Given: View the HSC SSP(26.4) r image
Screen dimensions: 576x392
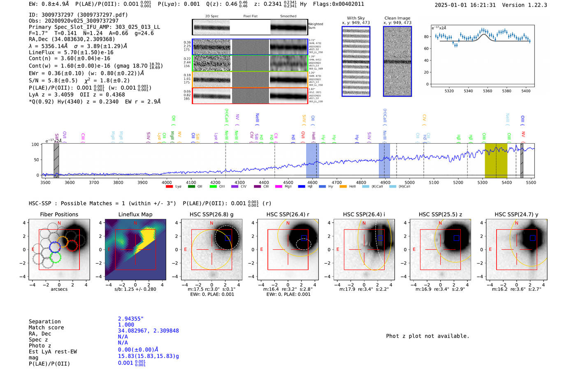Looking at the screenshot, I should 288,250.
